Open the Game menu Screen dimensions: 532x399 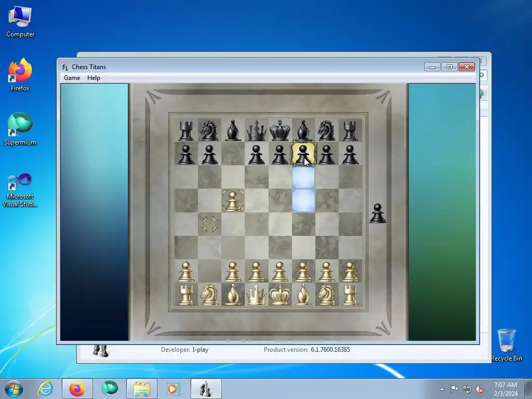click(x=72, y=78)
